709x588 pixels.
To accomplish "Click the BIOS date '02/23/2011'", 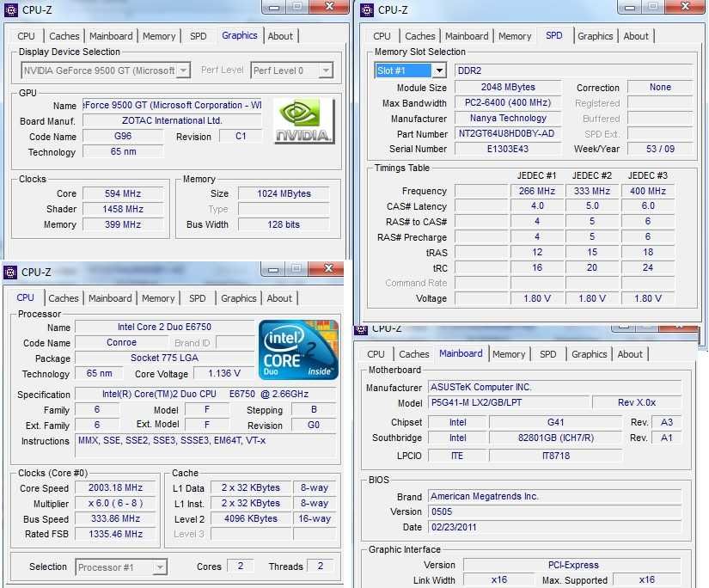I will point(554,527).
